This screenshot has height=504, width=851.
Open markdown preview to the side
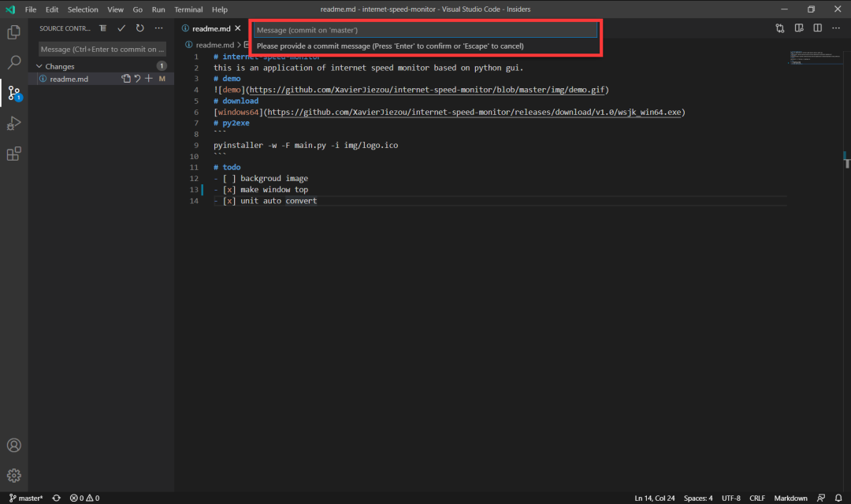point(799,28)
